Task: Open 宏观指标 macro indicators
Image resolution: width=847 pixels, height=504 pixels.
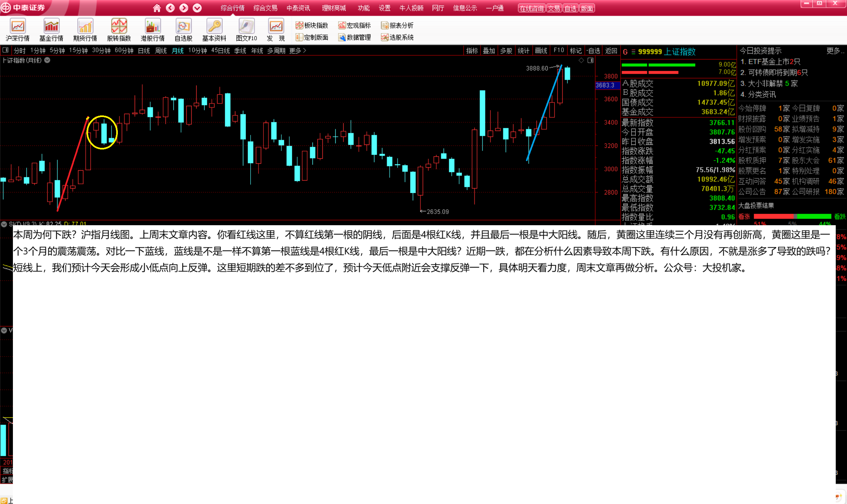Action: [354, 25]
